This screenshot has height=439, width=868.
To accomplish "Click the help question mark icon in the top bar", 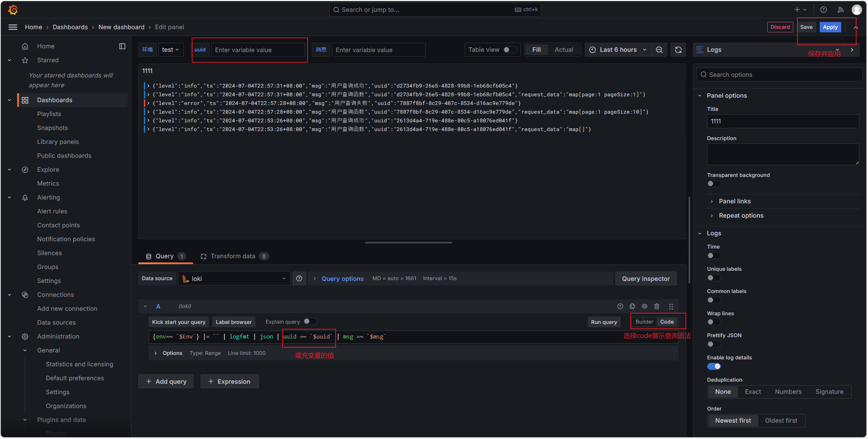I will (823, 10).
